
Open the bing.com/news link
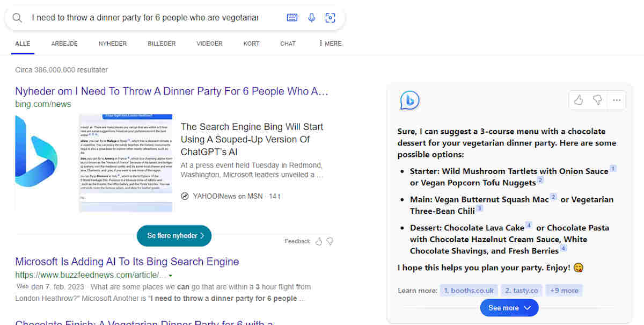tap(43, 104)
